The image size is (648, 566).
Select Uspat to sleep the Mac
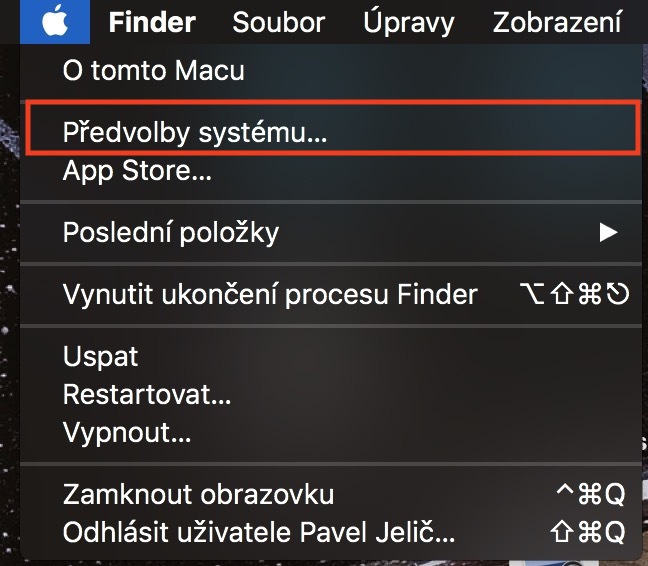[x=101, y=357]
